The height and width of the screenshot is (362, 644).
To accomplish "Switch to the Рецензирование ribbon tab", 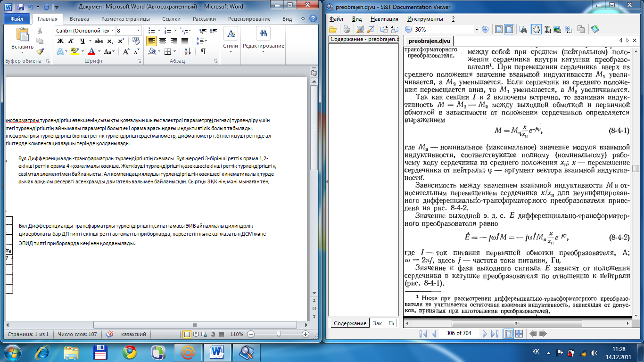I will [x=250, y=19].
